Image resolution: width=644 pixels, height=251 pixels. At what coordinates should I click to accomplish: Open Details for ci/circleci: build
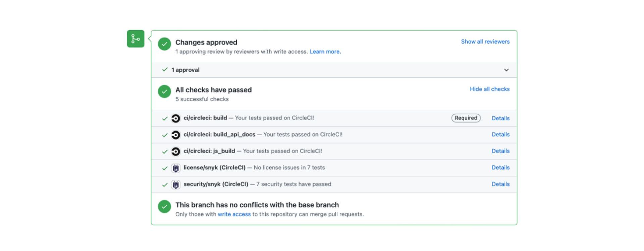click(500, 118)
